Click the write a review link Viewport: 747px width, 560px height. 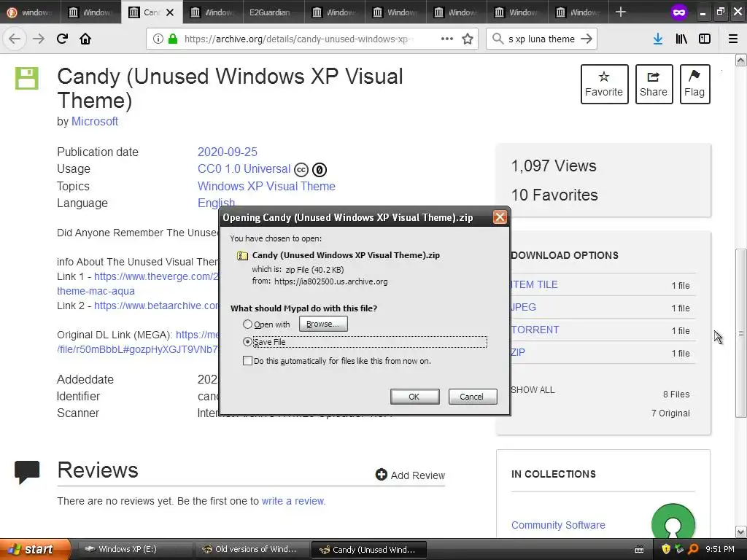click(293, 501)
